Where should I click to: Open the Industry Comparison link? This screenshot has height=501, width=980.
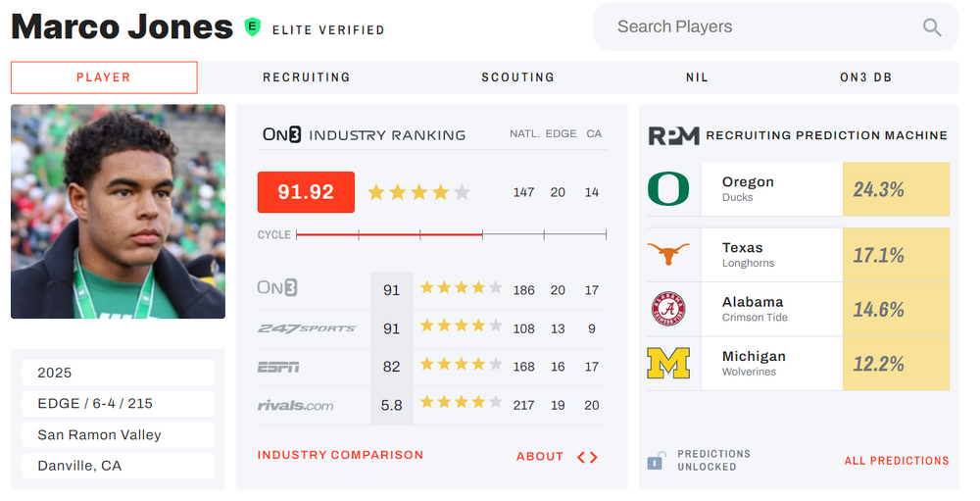tap(340, 455)
